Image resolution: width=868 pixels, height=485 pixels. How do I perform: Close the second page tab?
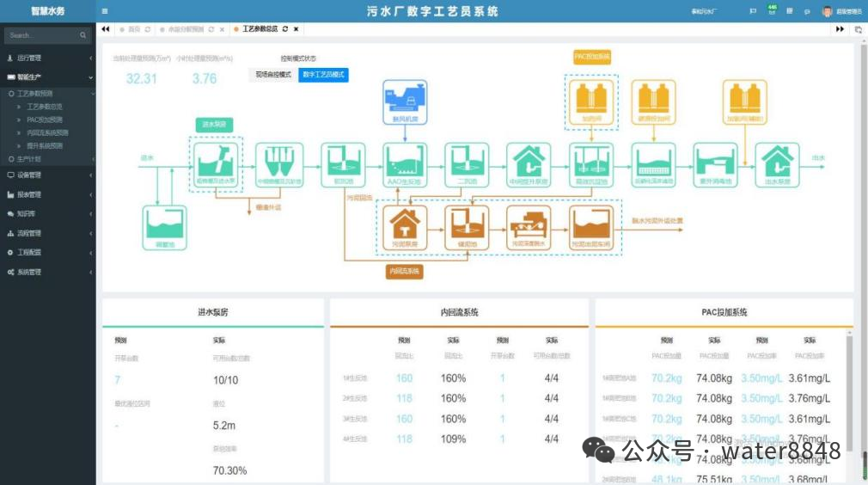222,29
